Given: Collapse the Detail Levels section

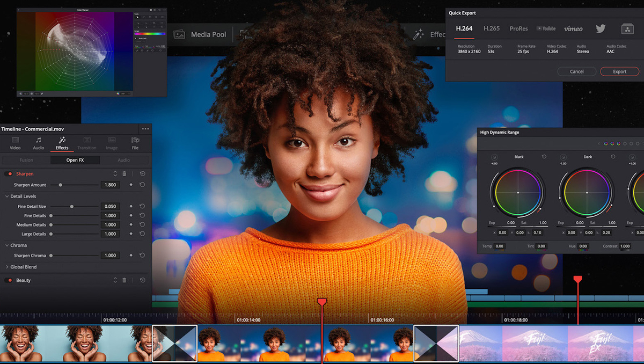Looking at the screenshot, I should pos(7,196).
